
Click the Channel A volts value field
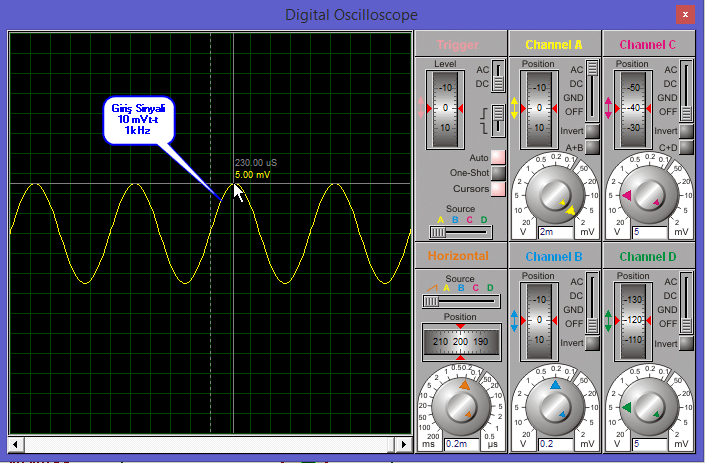[554, 232]
